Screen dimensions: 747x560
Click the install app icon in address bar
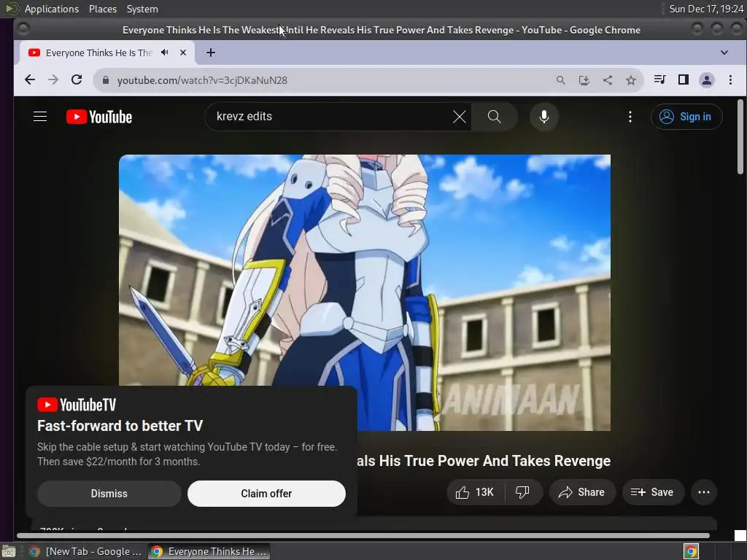(x=584, y=80)
